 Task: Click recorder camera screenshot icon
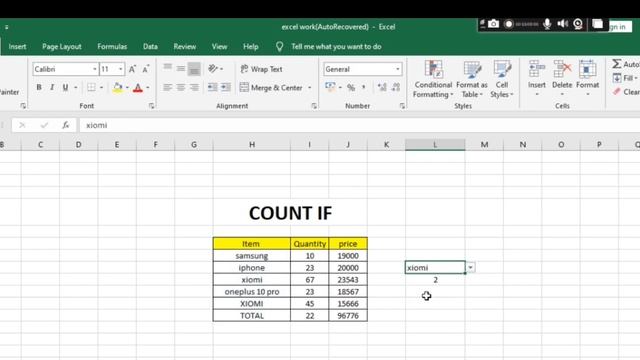pos(493,24)
